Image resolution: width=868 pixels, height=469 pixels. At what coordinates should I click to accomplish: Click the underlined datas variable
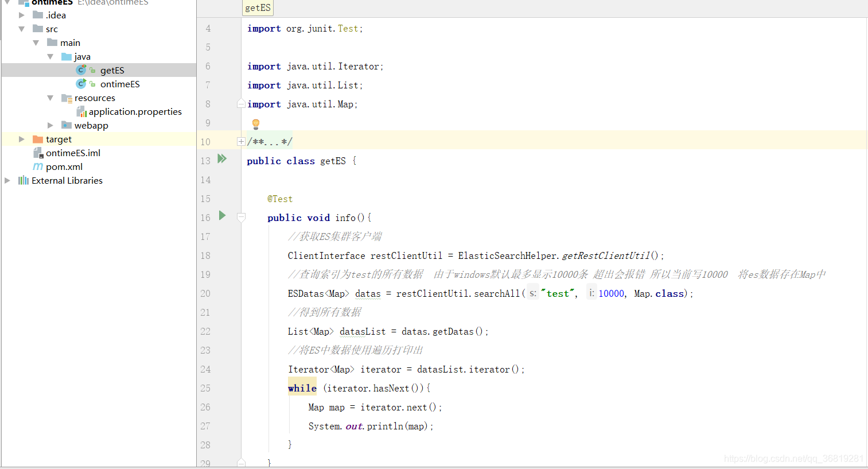[368, 293]
